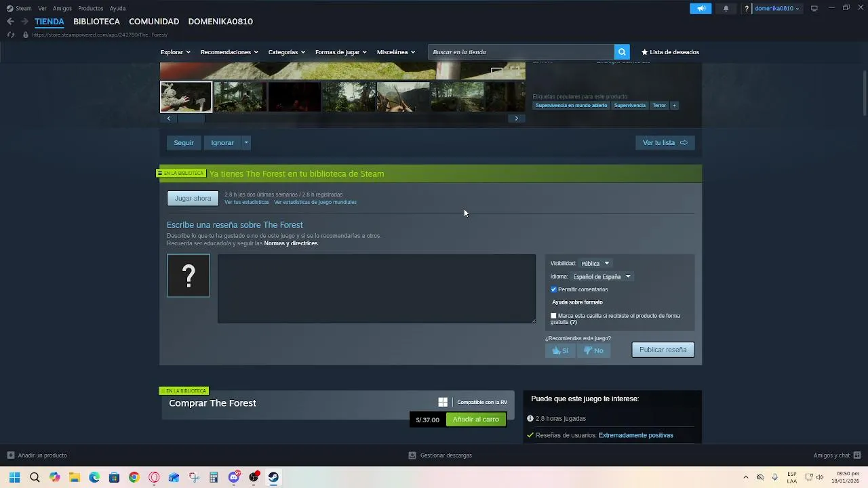Click the plus icon for Añadir un producto
This screenshot has height=488, width=868.
click(10, 455)
